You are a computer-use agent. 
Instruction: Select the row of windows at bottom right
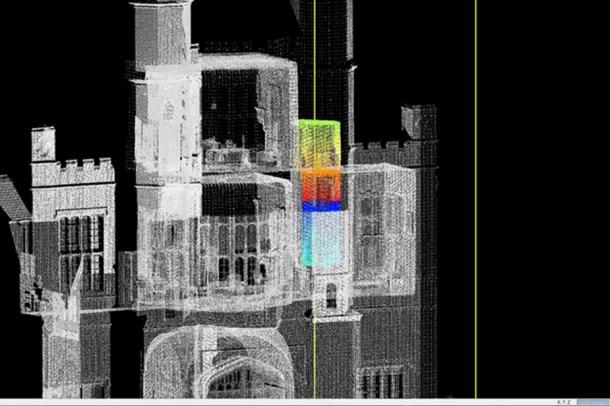tap(383, 382)
